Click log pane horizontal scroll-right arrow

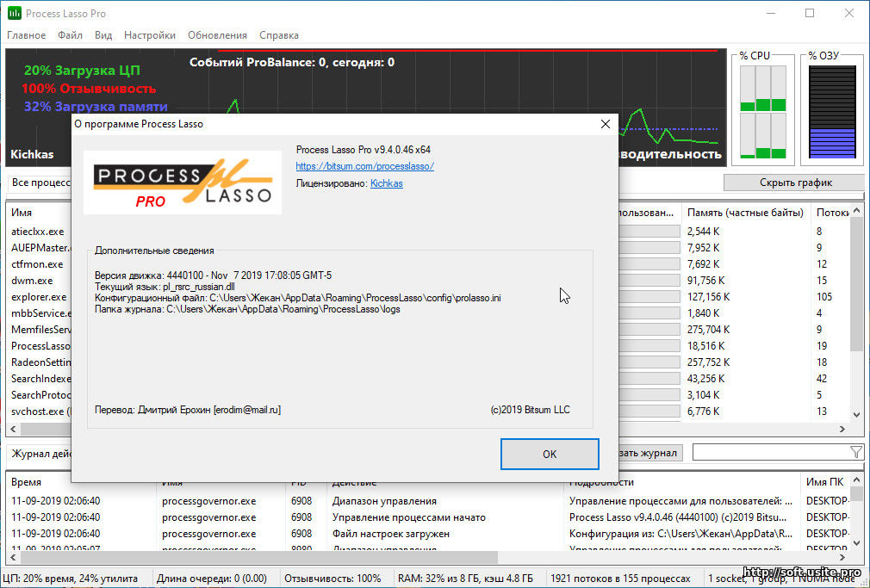tap(842, 557)
